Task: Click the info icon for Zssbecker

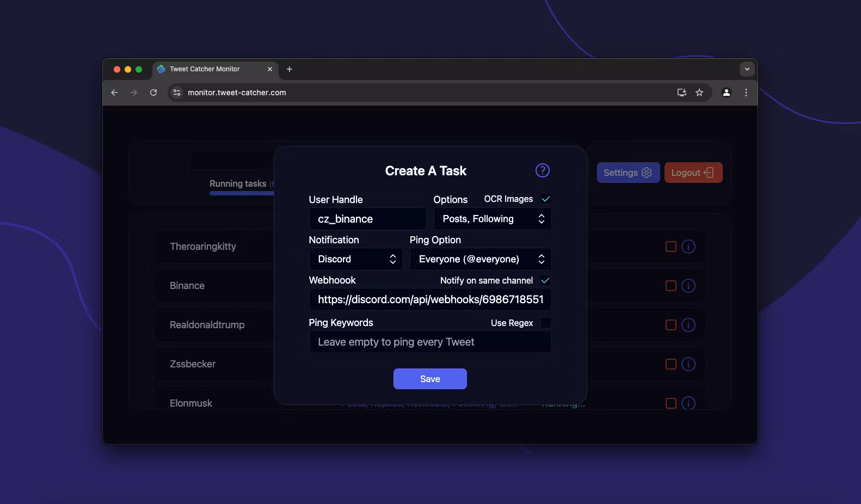Action: (688, 364)
